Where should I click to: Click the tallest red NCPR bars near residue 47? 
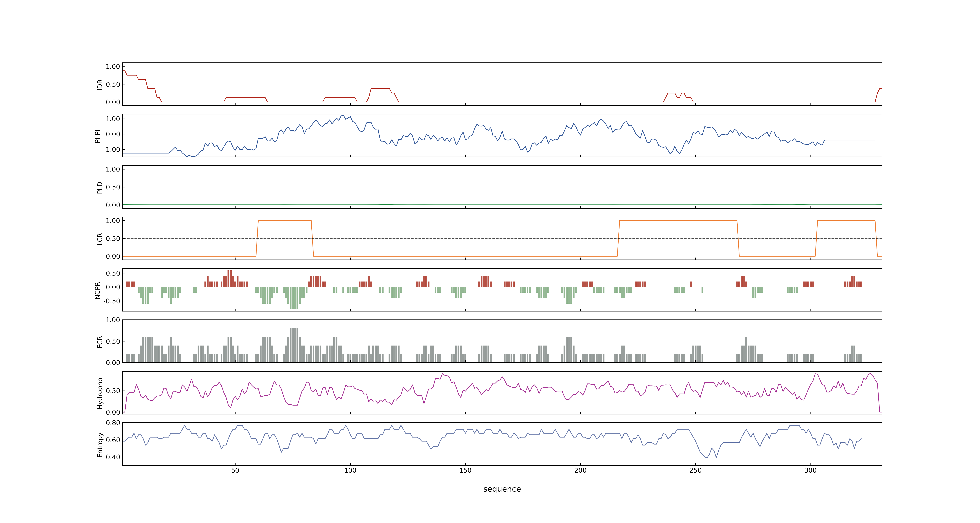(x=229, y=279)
